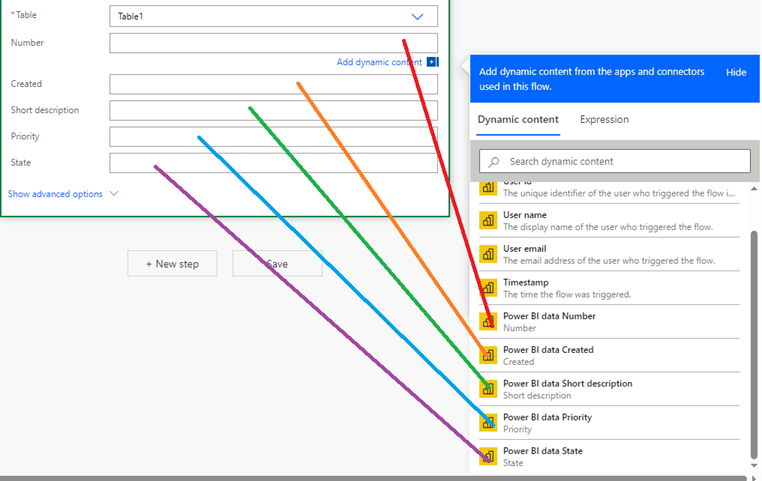Hide the dynamic content panel
This screenshot has height=481, width=762.
point(736,73)
